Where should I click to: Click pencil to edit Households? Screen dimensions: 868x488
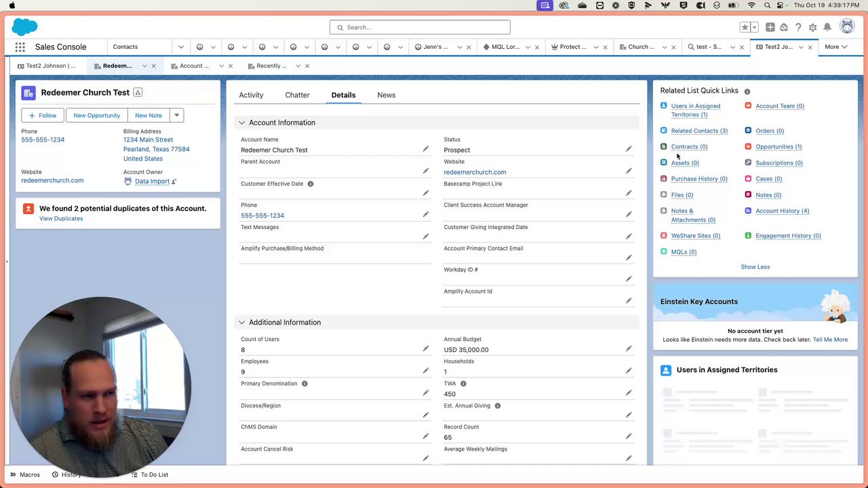(x=629, y=371)
